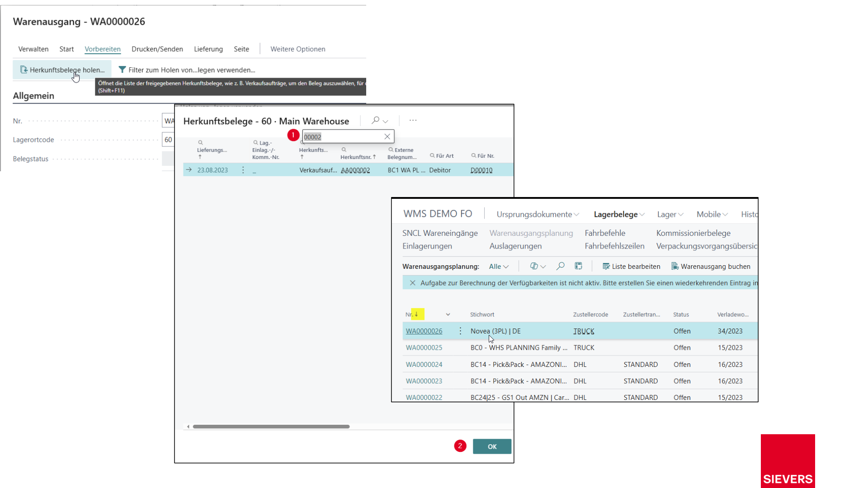Open shipment WA0000026
Image resolution: width=868 pixels, height=488 pixels.
point(424,331)
